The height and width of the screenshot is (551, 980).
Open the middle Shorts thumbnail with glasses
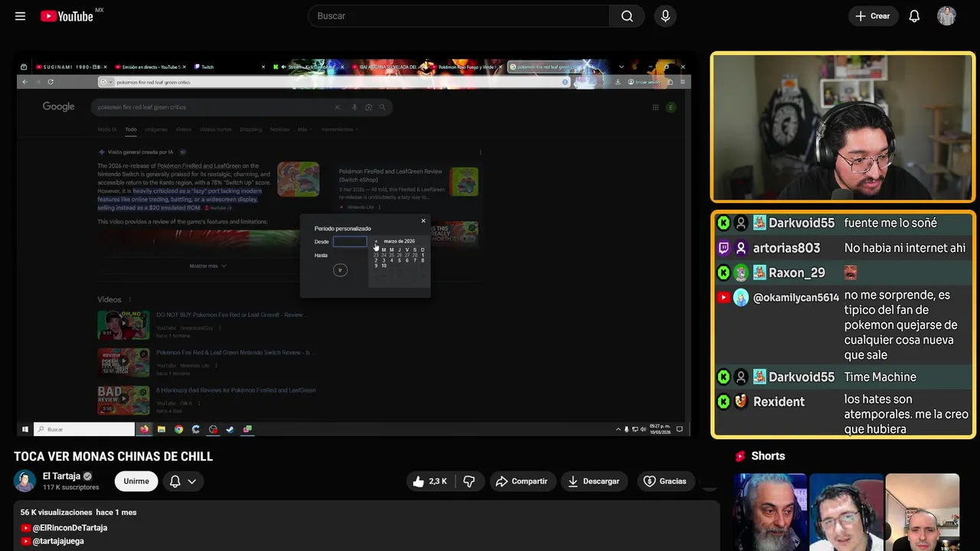(846, 512)
